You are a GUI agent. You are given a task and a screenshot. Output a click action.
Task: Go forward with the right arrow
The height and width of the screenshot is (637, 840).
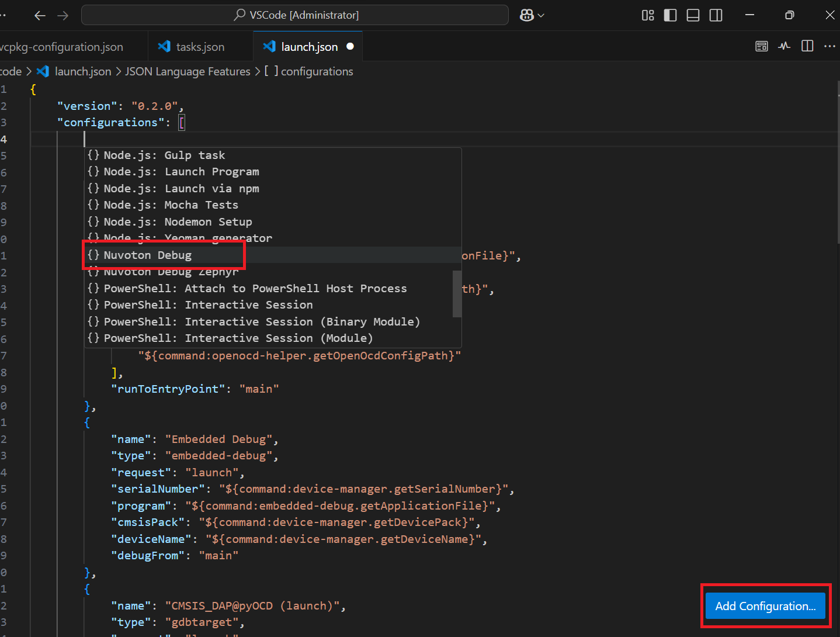[x=63, y=16]
